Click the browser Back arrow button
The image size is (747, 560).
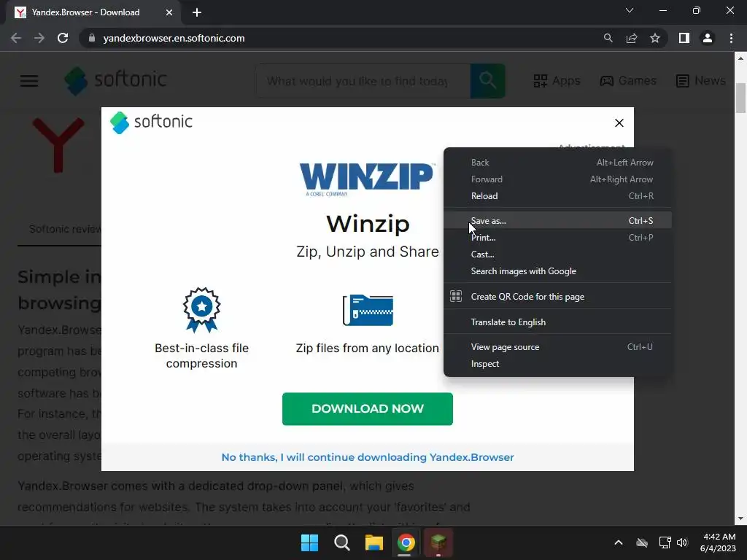(x=16, y=38)
